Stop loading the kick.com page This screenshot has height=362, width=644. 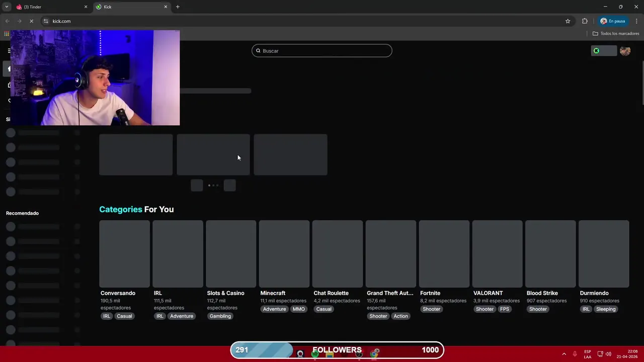[31, 21]
